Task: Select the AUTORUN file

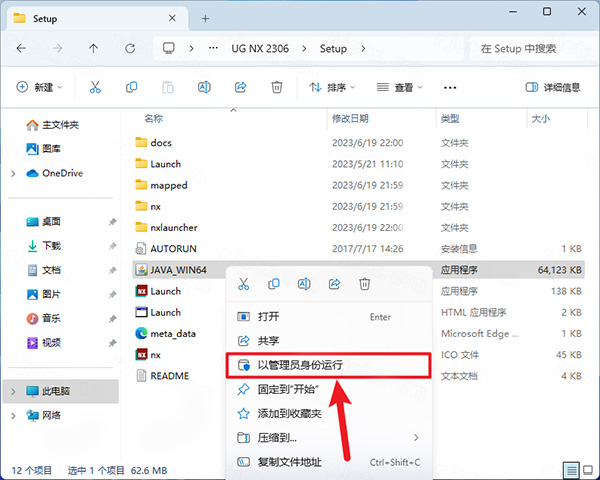Action: 173,249
